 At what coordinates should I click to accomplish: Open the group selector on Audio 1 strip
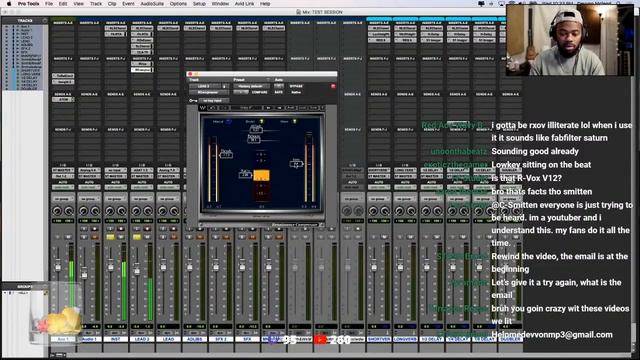[x=89, y=199]
